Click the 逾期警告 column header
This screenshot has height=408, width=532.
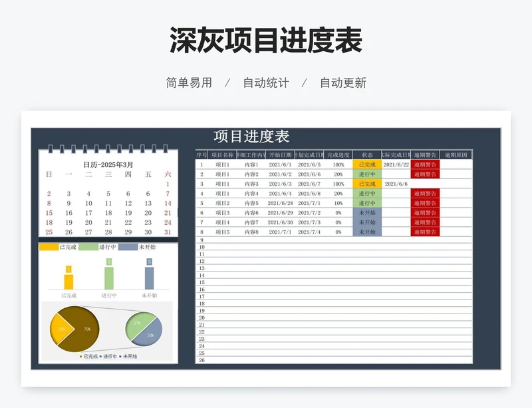[x=425, y=155]
